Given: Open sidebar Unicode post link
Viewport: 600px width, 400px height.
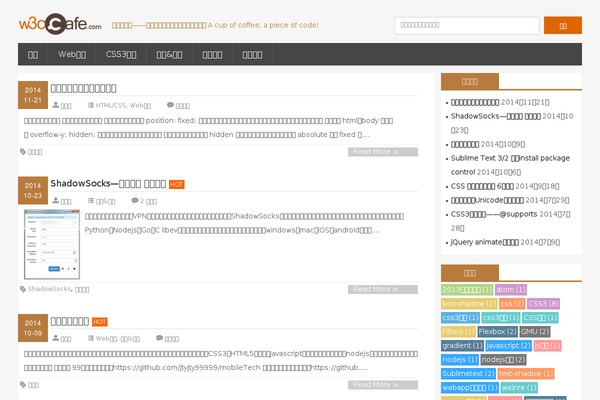Looking at the screenshot, I should [487, 200].
